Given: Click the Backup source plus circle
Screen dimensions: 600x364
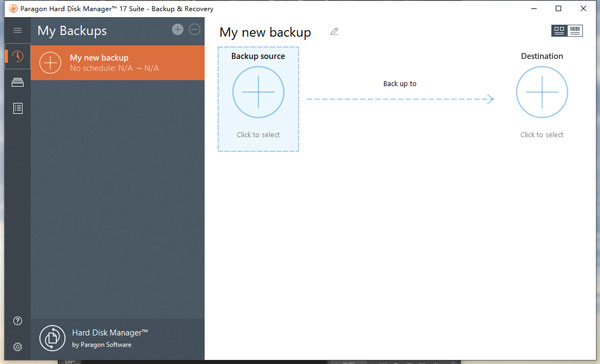Looking at the screenshot, I should pyautogui.click(x=258, y=92).
